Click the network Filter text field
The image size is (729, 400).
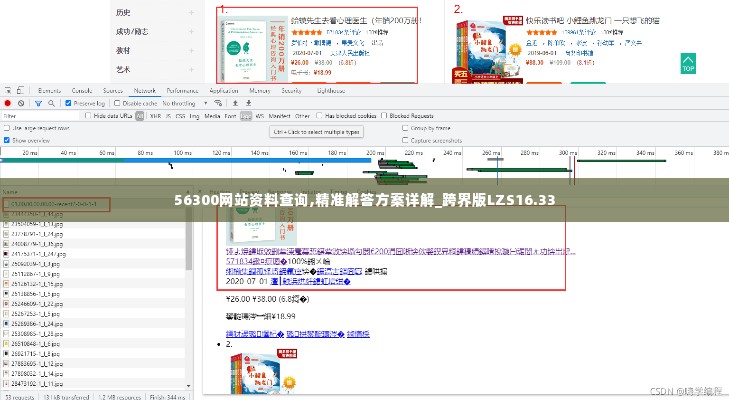point(41,116)
